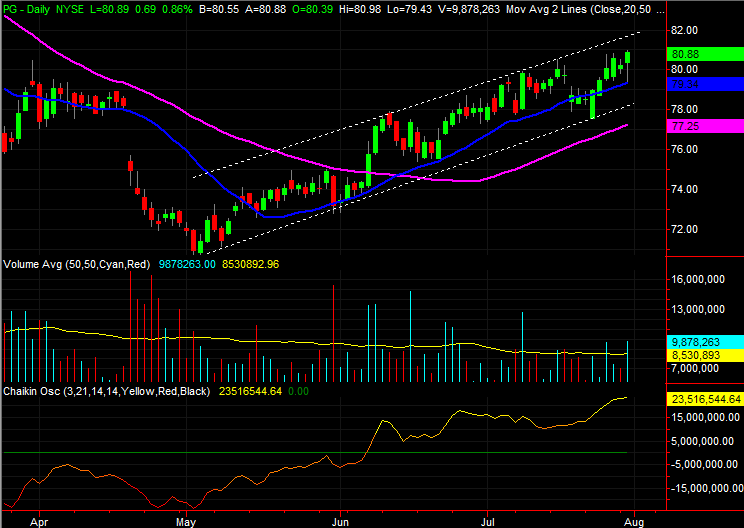Click the high value Hi=80.98

[360, 9]
